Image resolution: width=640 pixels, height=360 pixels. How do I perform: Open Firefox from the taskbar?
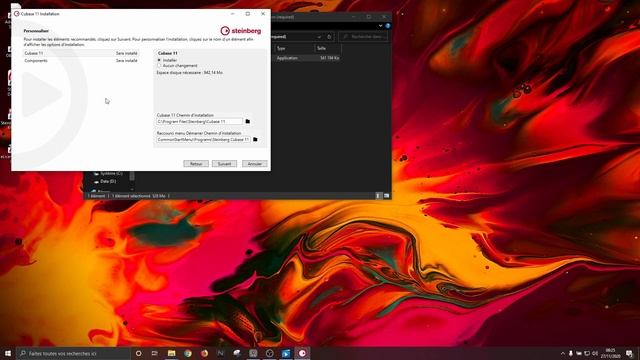click(x=204, y=353)
